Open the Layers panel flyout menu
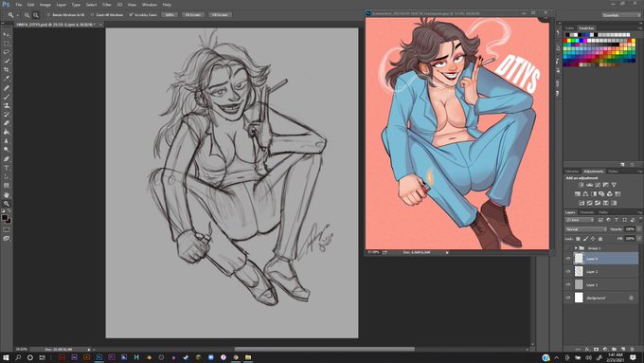Viewport: 644px width, 363px height. pyautogui.click(x=639, y=212)
